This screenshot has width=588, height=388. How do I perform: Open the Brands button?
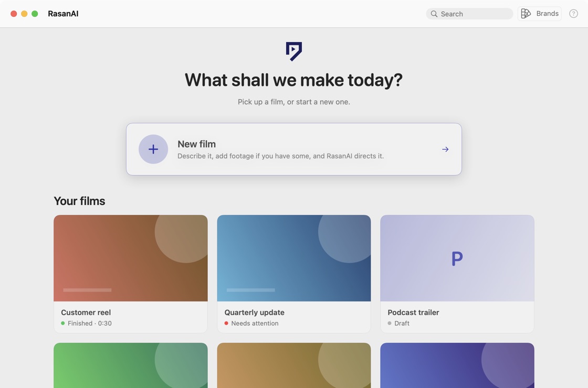tap(539, 14)
